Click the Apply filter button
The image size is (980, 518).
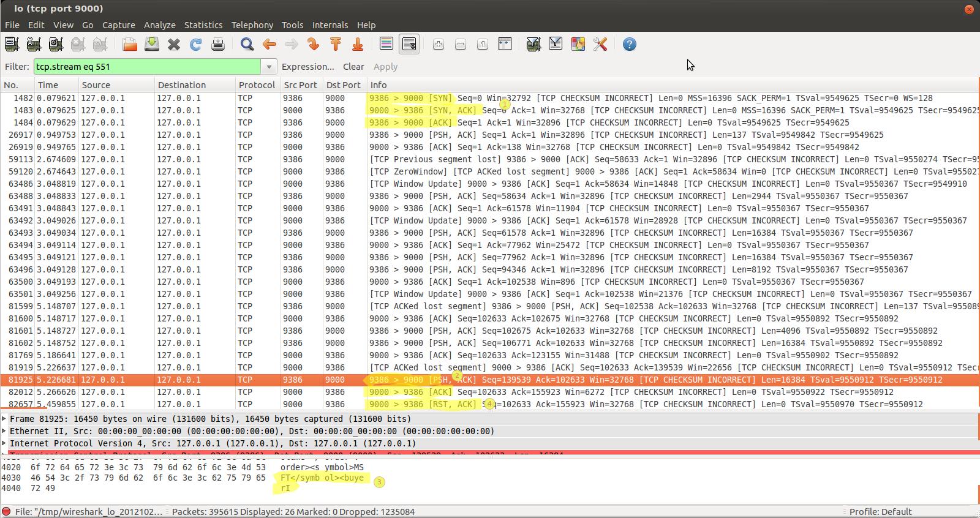(385, 67)
